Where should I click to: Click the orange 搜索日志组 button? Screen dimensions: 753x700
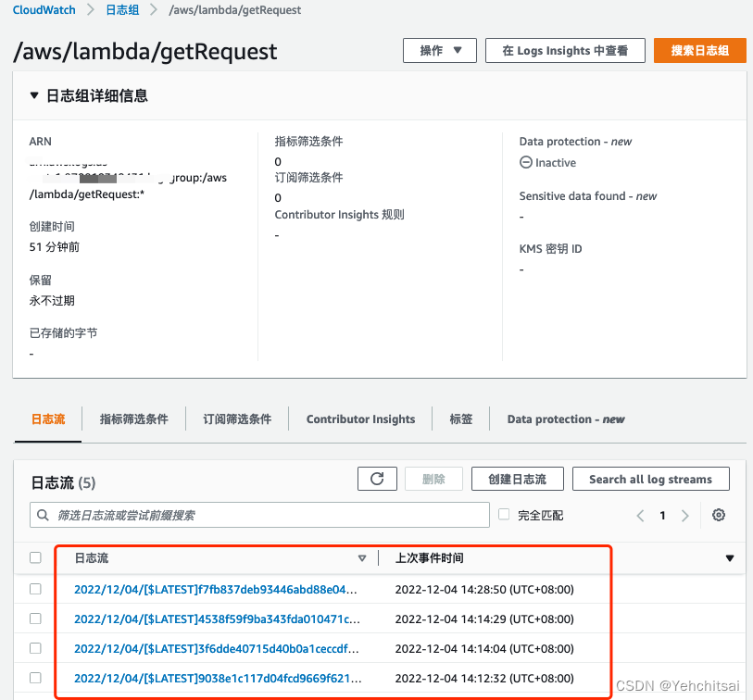click(700, 50)
